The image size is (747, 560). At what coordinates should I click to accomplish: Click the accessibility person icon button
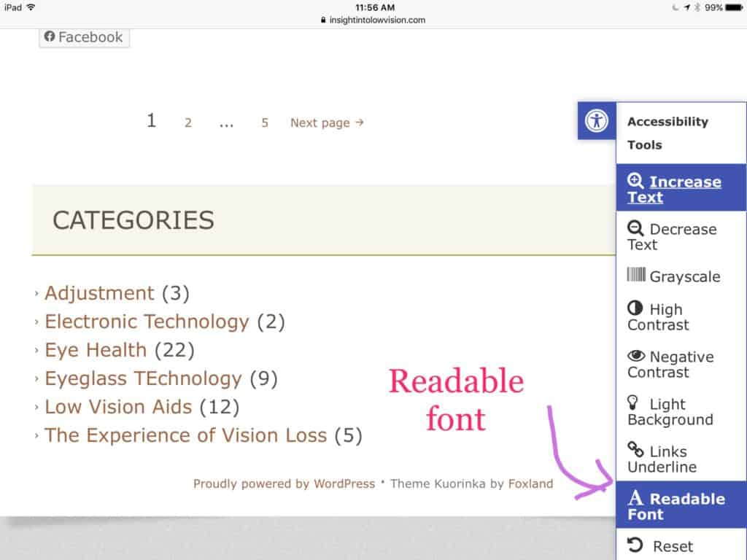tap(597, 120)
